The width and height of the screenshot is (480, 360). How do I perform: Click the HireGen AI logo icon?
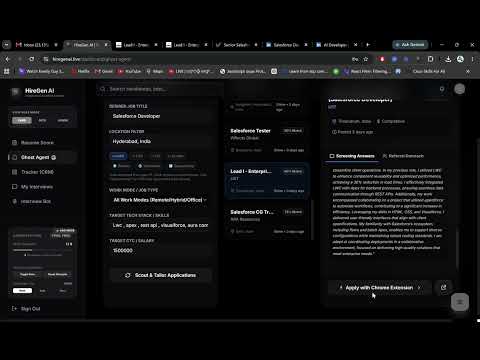tap(15, 92)
